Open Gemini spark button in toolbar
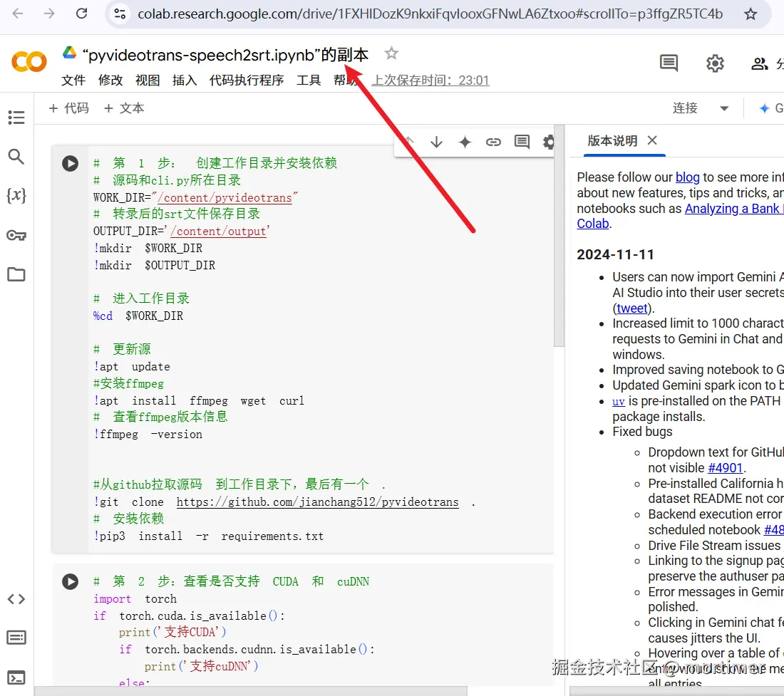This screenshot has height=696, width=784. point(770,108)
